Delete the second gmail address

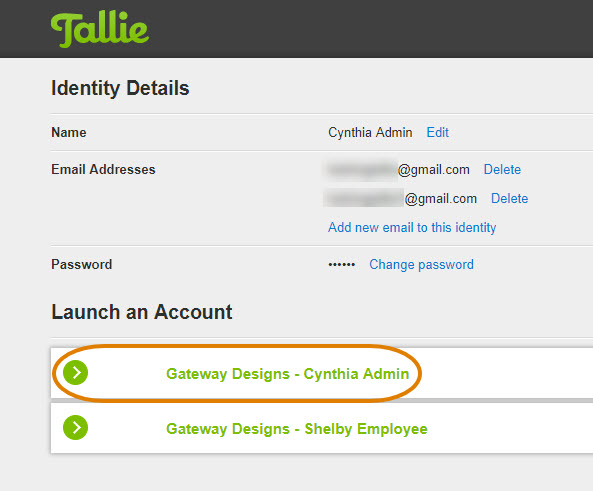coord(509,199)
